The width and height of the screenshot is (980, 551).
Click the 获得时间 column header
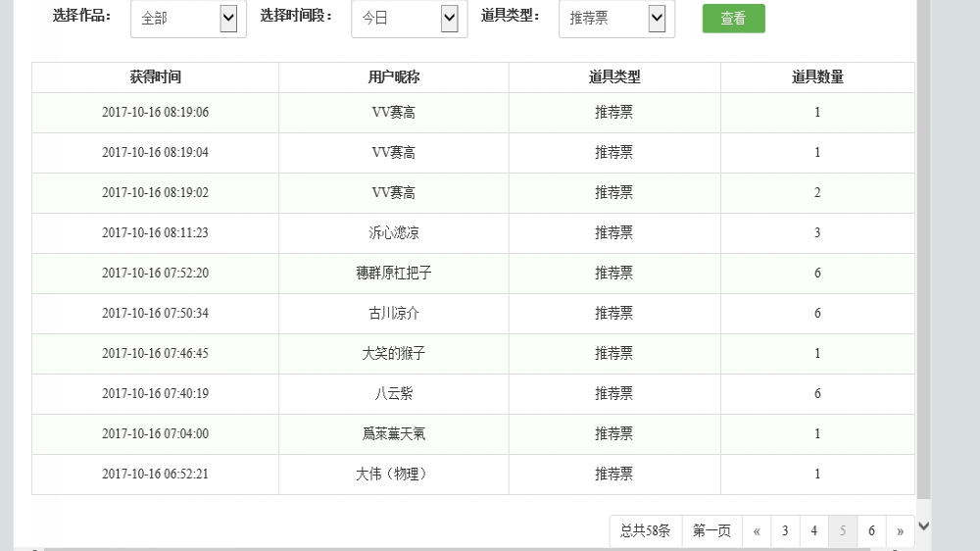point(155,77)
